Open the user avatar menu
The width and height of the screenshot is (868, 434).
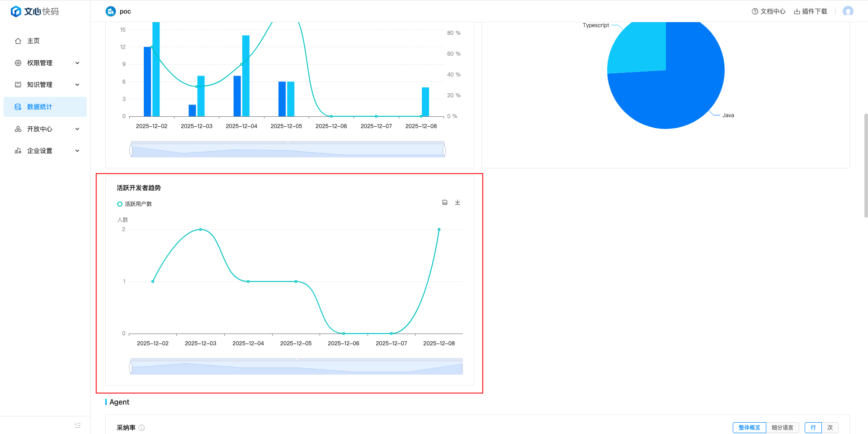click(x=848, y=11)
